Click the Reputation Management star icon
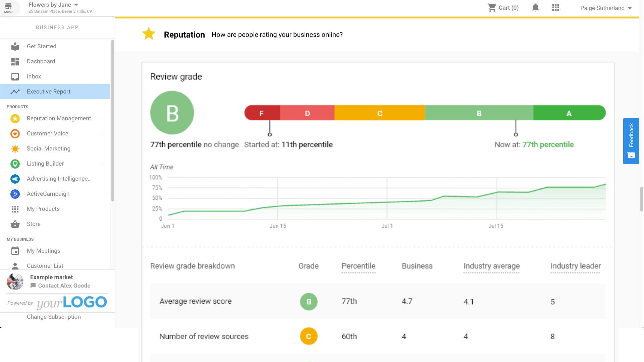The image size is (644, 362). 15,119
